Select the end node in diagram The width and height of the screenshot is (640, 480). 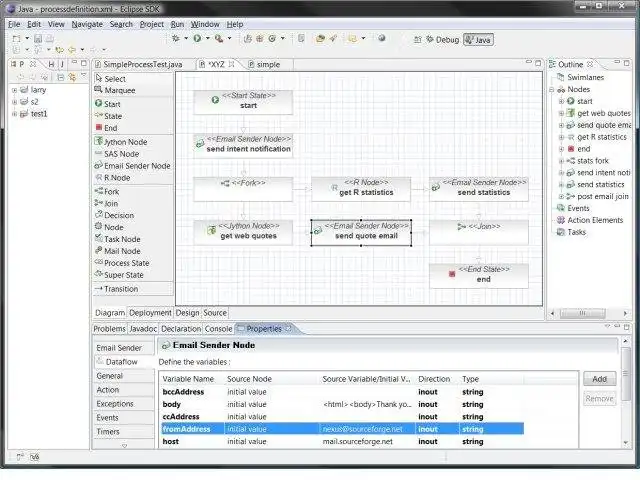point(478,276)
